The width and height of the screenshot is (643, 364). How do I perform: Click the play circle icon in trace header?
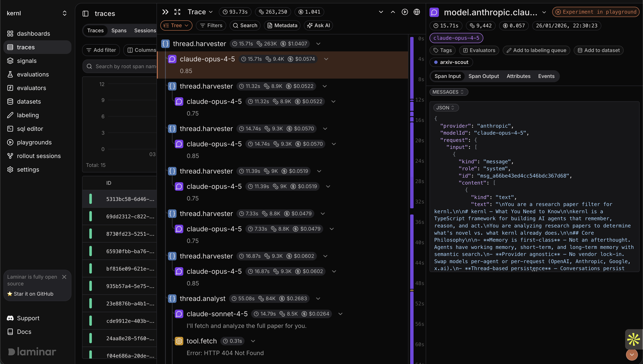pyautogui.click(x=404, y=12)
